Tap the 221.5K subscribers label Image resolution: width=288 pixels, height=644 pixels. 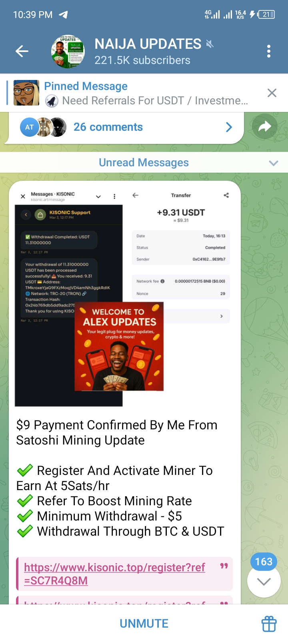[x=142, y=60]
